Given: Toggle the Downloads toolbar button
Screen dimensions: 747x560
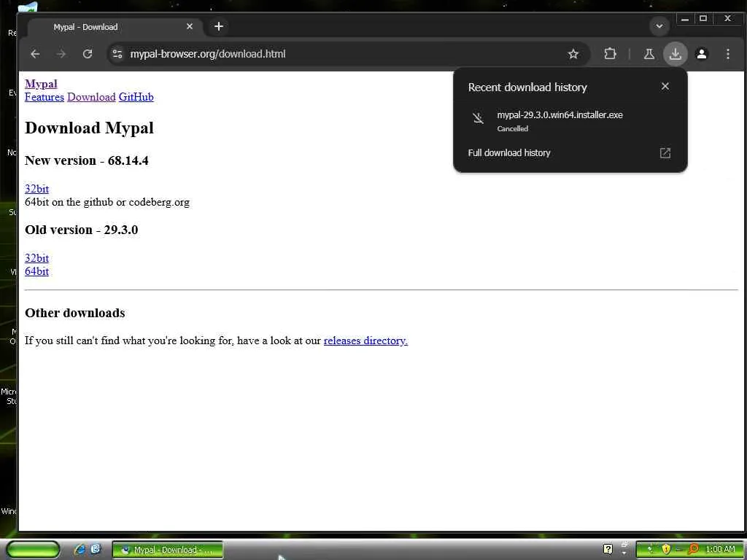Looking at the screenshot, I should (675, 54).
